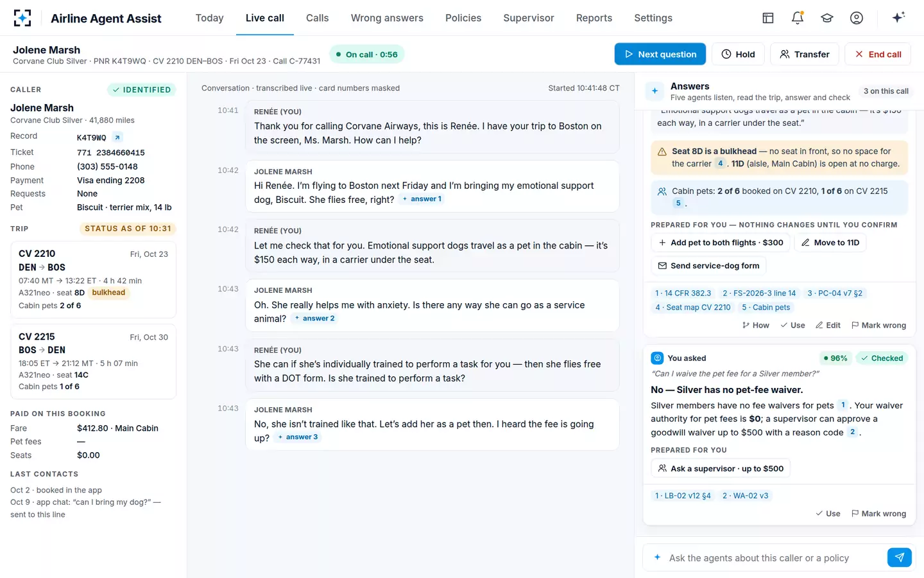Go to the Policies tab
Viewport: 924px width, 578px height.
pos(463,18)
